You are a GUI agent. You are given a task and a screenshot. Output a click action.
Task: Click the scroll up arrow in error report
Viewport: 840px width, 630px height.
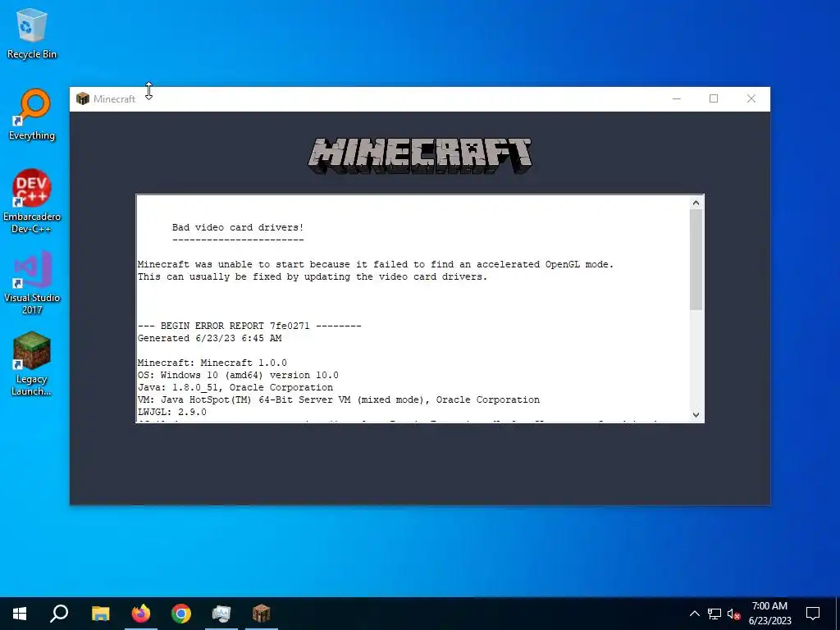point(696,203)
